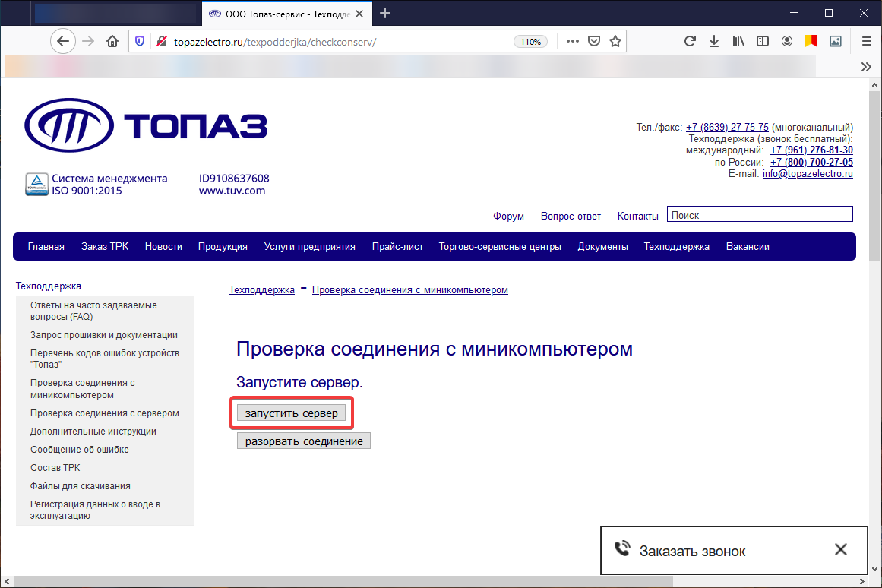Call international support +7 (961) 276-81-30
This screenshot has width=882, height=588.
811,150
